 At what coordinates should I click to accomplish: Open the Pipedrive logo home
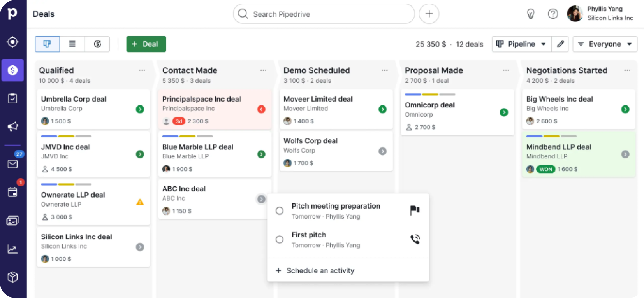tap(12, 14)
